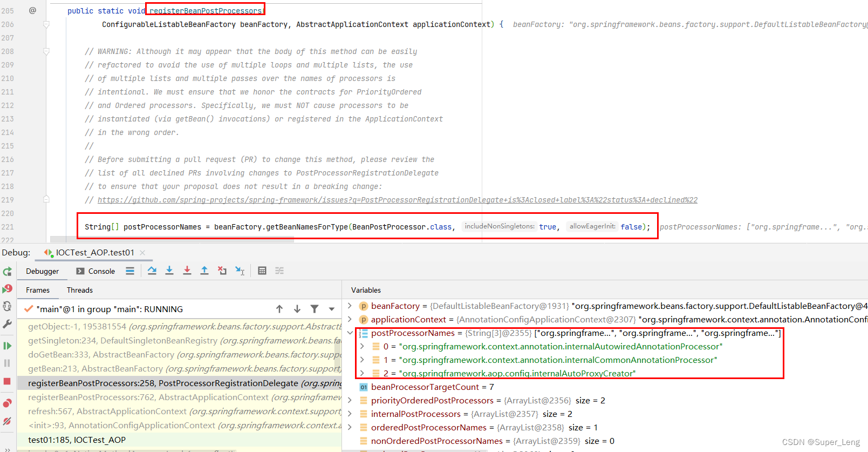868x452 pixels.
Task: Expand the internalPostProcessors variable
Action: pos(350,414)
